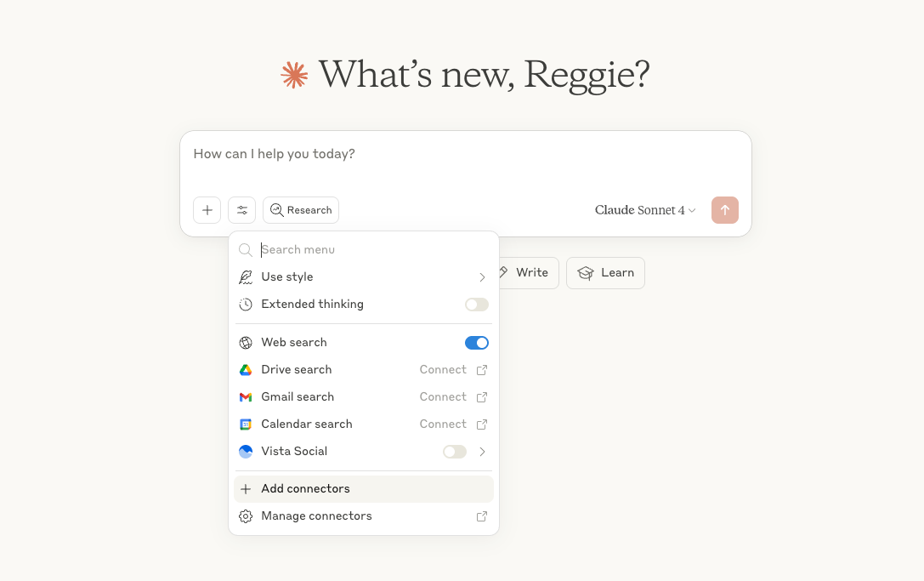This screenshot has width=924, height=581.
Task: Enable Extended thinking
Action: coord(476,304)
